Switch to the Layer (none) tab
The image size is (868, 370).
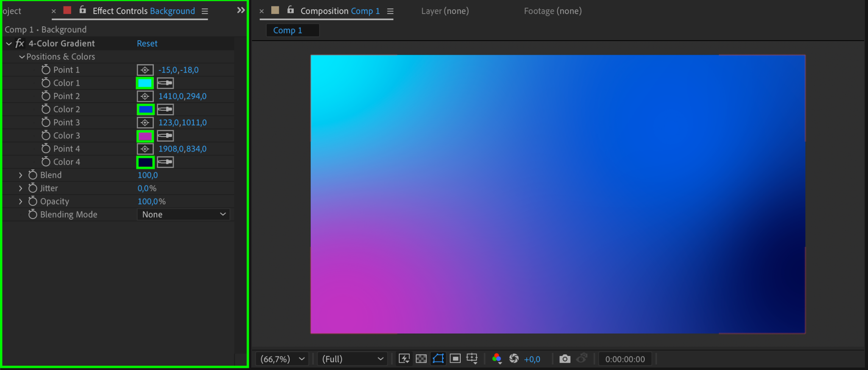point(445,11)
